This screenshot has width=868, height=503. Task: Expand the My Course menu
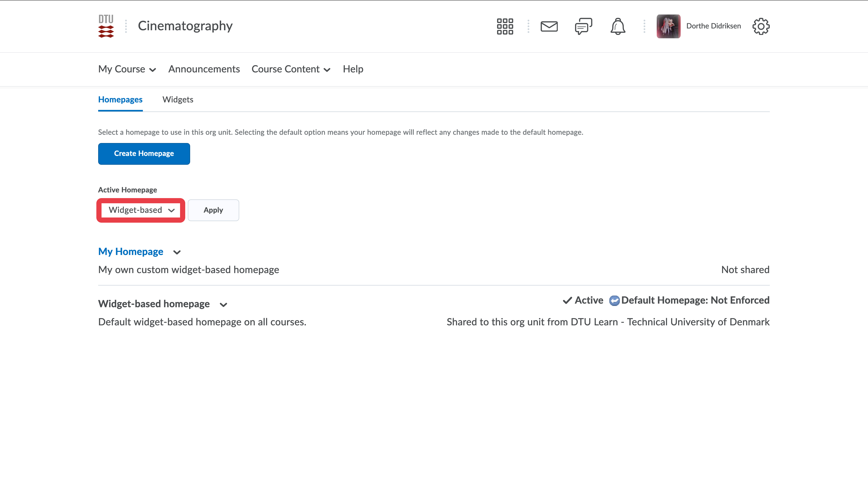pyautogui.click(x=127, y=69)
